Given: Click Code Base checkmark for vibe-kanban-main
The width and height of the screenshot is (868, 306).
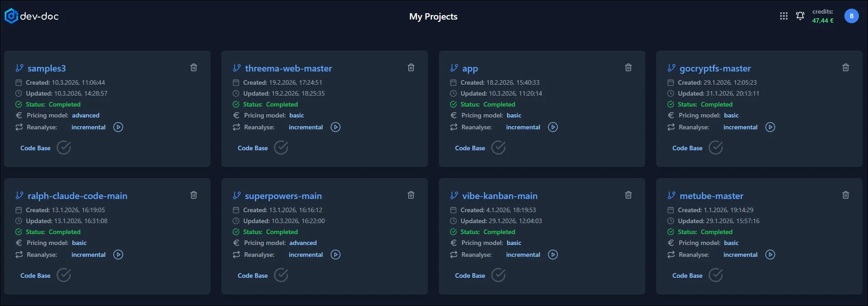Looking at the screenshot, I should point(498,275).
